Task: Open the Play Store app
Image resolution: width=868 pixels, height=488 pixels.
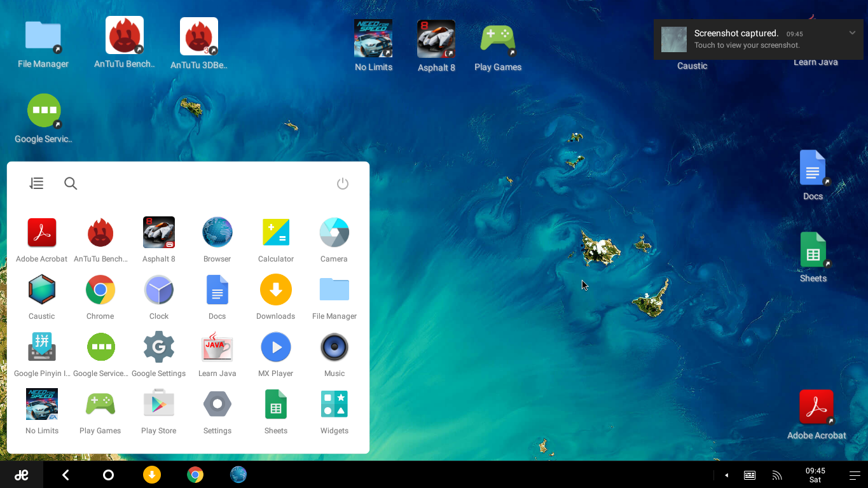Action: coord(159,405)
